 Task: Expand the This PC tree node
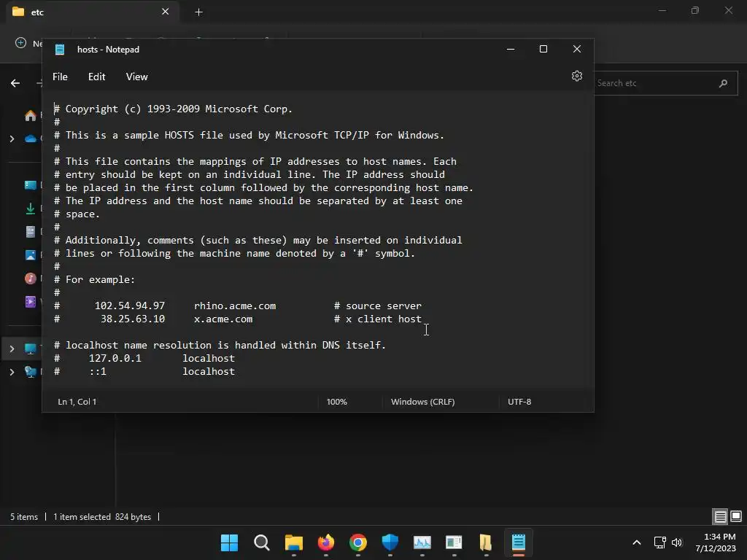[12, 349]
